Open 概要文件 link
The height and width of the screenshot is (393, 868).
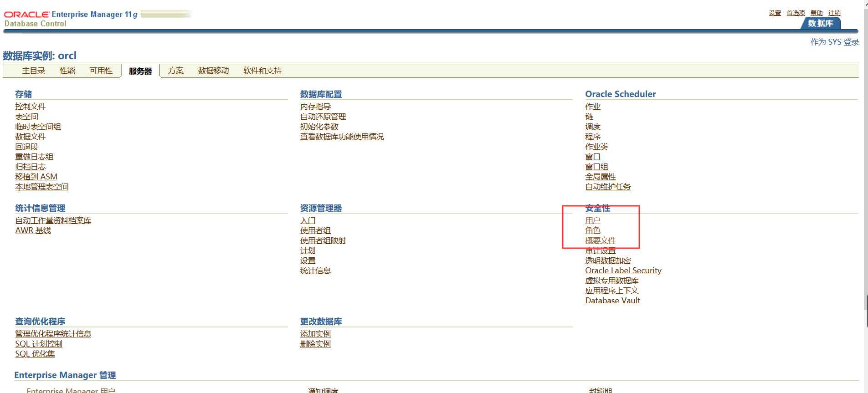(x=601, y=240)
